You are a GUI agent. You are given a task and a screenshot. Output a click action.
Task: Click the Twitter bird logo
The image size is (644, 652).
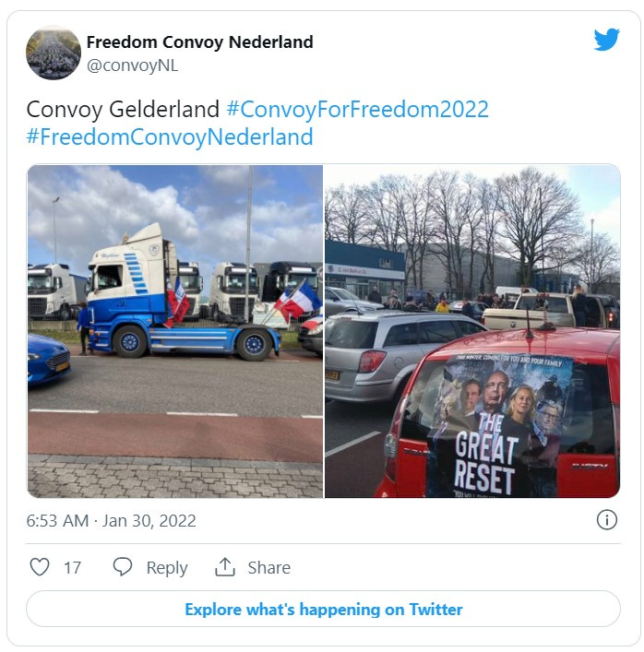[x=606, y=40]
